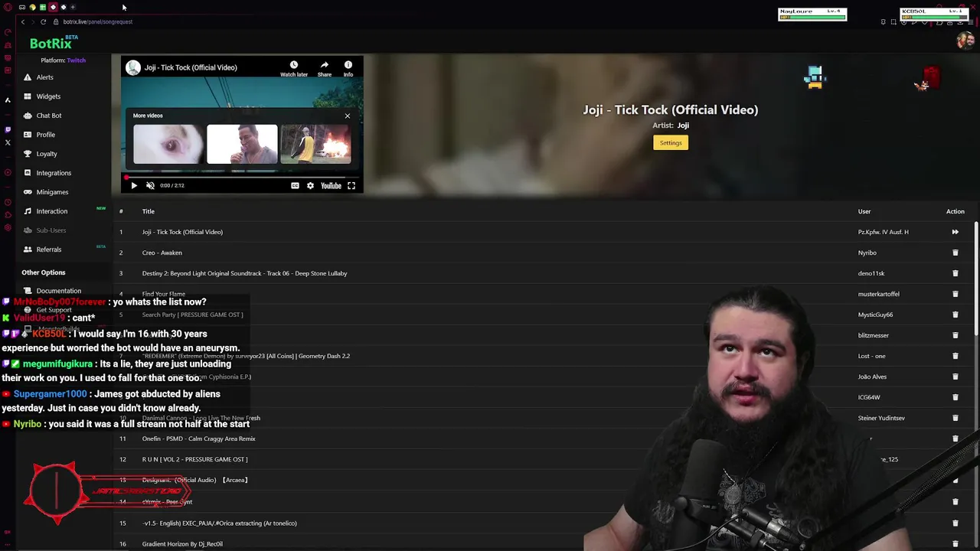
Task: Add video to Watch later
Action: pyautogui.click(x=293, y=69)
